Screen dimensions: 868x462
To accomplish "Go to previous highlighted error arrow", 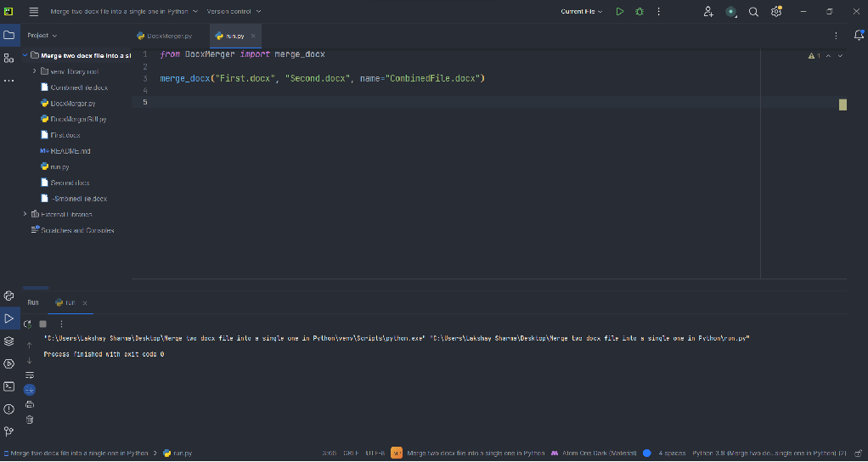I will tap(829, 56).
